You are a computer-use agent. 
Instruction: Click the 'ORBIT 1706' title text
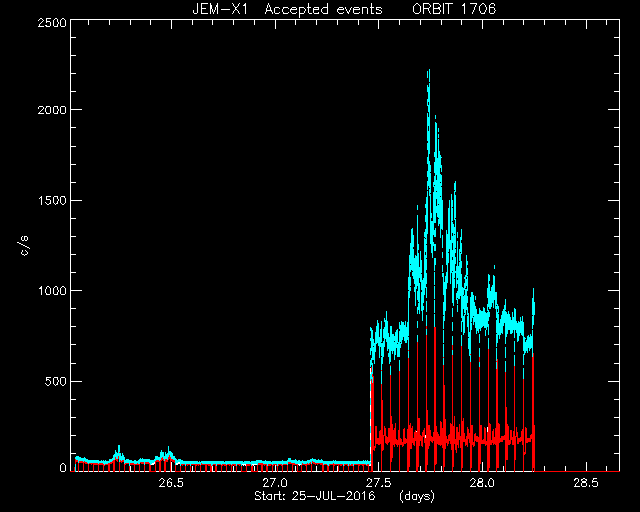pos(454,9)
